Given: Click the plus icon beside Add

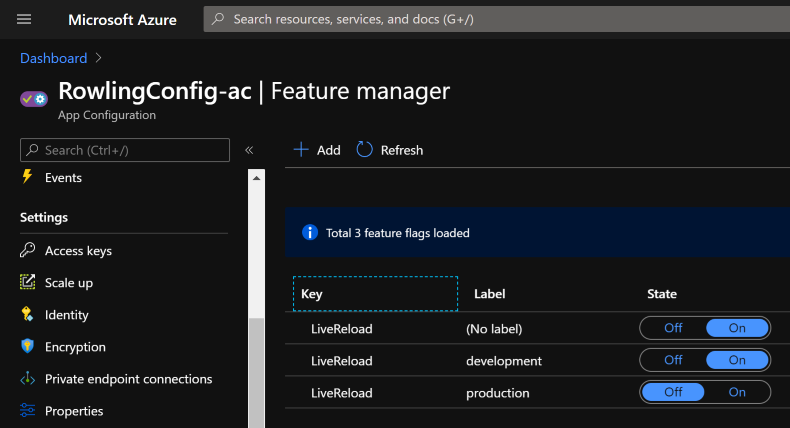Looking at the screenshot, I should coord(301,150).
